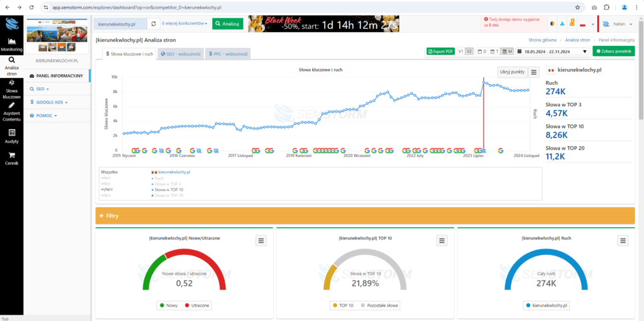
Task: Click the Black Week promo banner
Action: (x=324, y=24)
